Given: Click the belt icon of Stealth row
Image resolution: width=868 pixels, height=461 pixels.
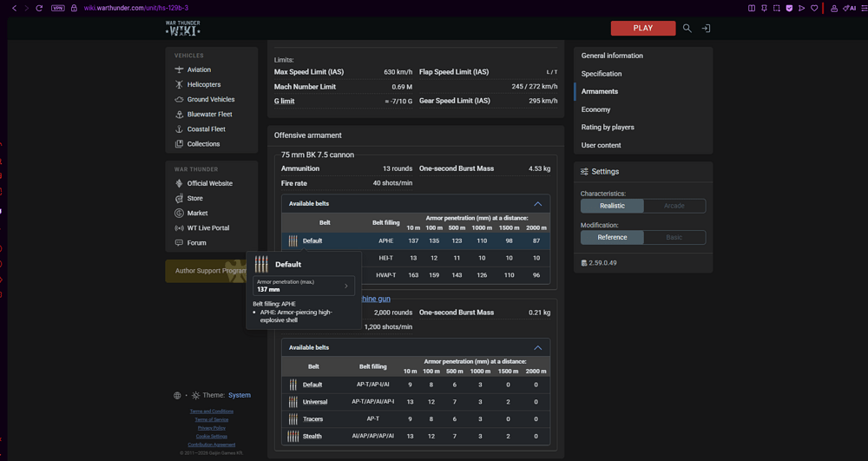Looking at the screenshot, I should pos(293,436).
